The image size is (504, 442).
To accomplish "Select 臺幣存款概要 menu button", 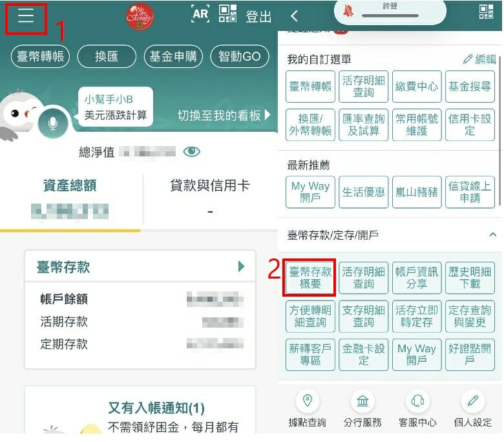I will click(310, 278).
